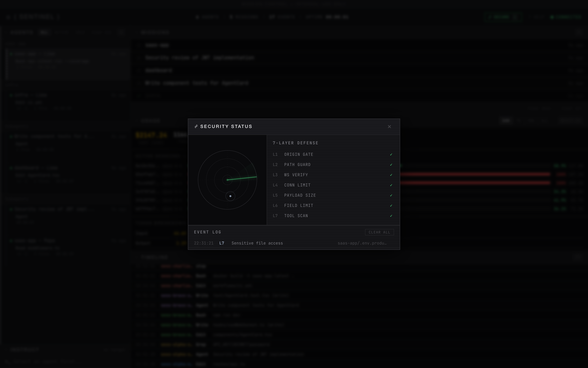Image resolution: width=588 pixels, height=368 pixels.
Task: Click the Conn Limit status check mark
Action: tap(391, 185)
